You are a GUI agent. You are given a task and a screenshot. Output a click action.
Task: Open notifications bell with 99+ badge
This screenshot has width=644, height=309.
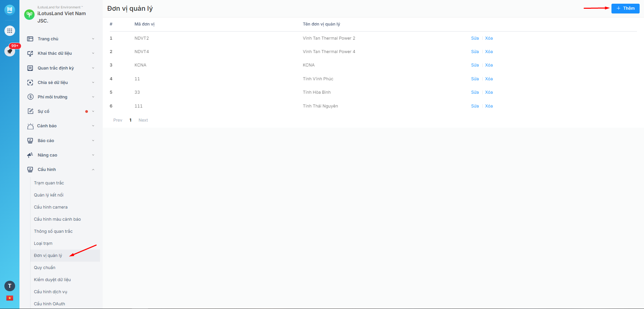(x=10, y=51)
